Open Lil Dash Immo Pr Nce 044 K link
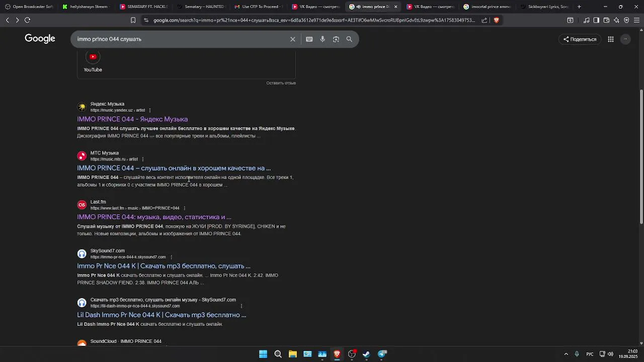The height and width of the screenshot is (362, 644). coord(162,315)
